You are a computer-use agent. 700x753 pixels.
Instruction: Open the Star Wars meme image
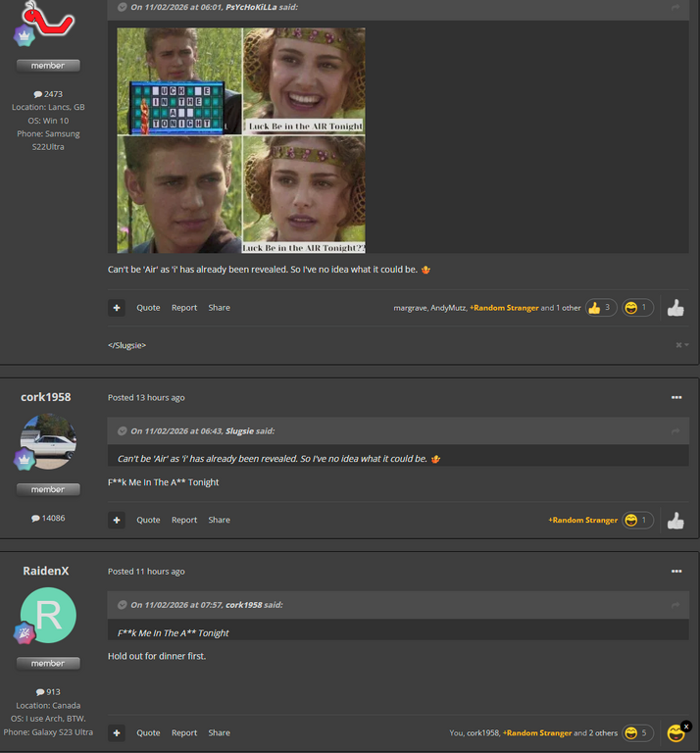pyautogui.click(x=241, y=140)
